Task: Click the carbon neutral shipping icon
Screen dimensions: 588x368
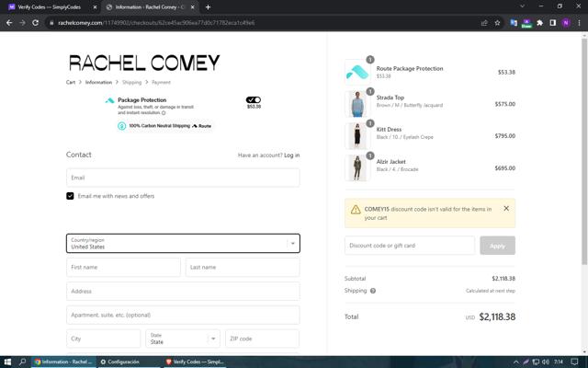Action: (x=122, y=126)
